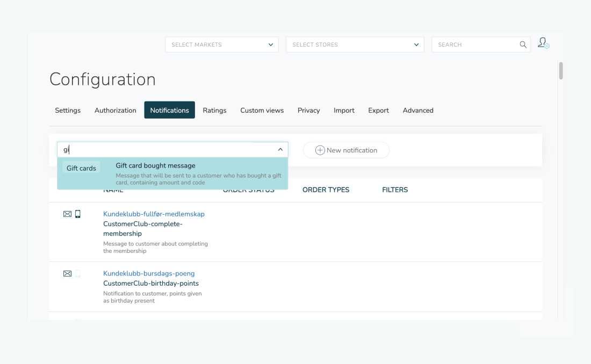Open the user account settings icon
591x364 pixels.
tap(543, 43)
